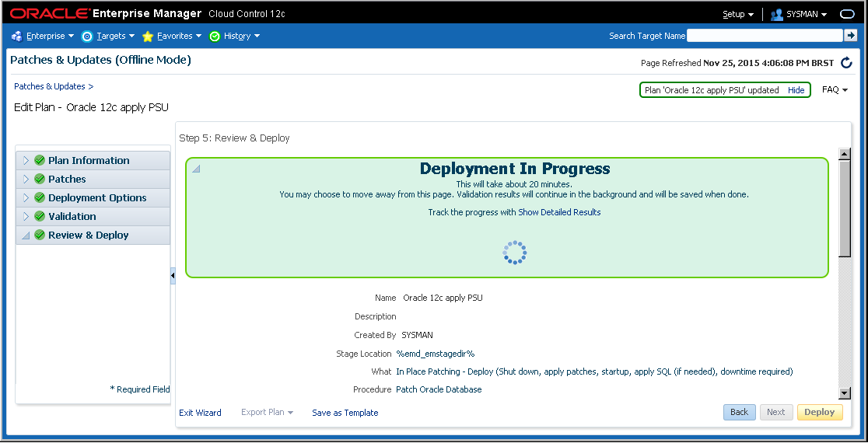Click the page refreshed timestamp text

pos(768,63)
